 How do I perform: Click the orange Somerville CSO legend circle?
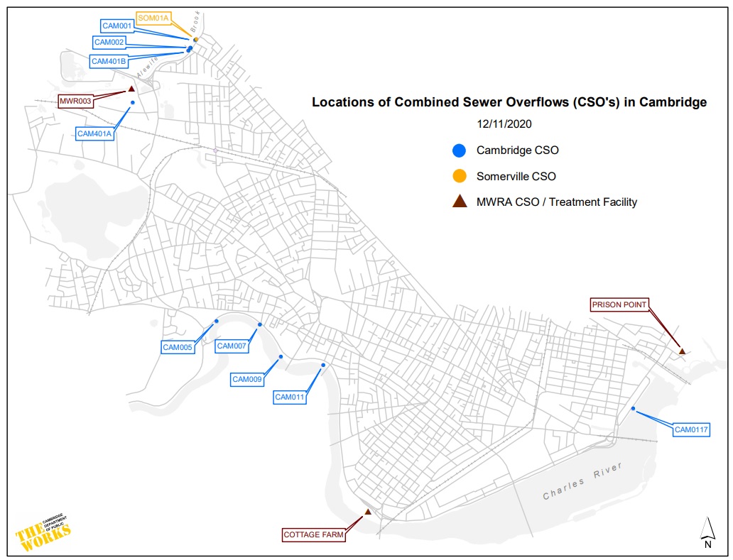459,176
